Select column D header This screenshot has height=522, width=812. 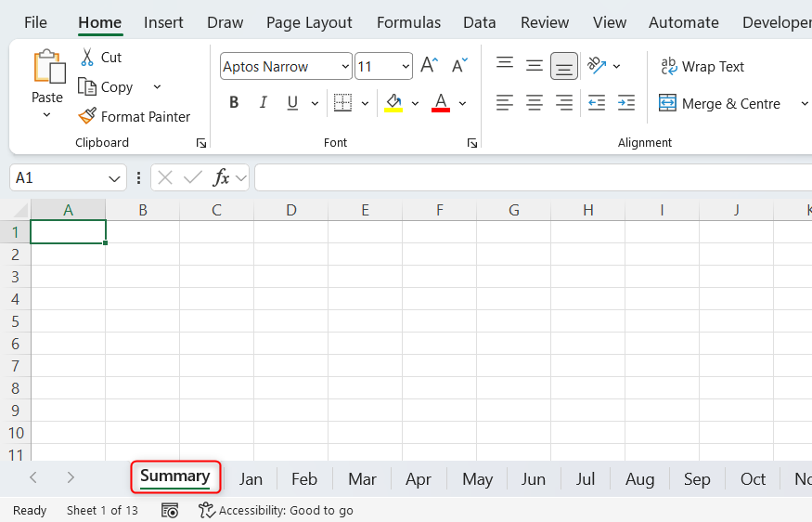[x=291, y=210]
